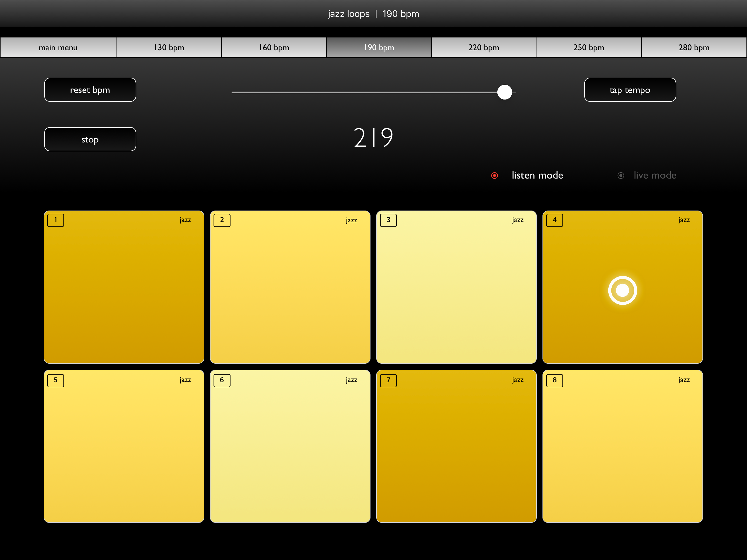Click the tempo slider handle

(504, 92)
